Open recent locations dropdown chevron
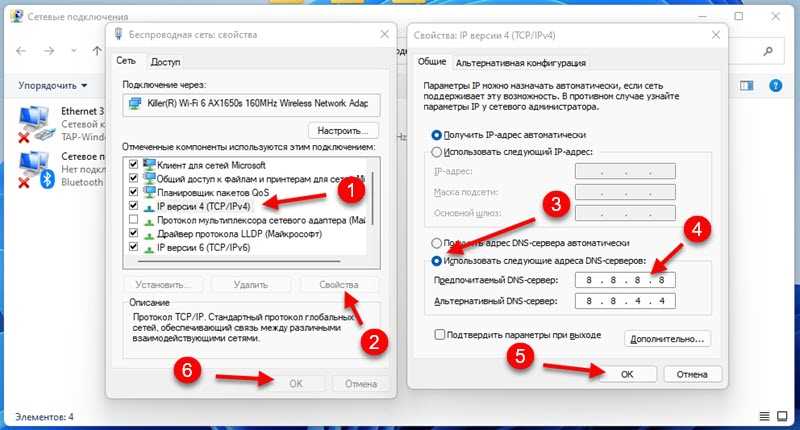 point(74,50)
